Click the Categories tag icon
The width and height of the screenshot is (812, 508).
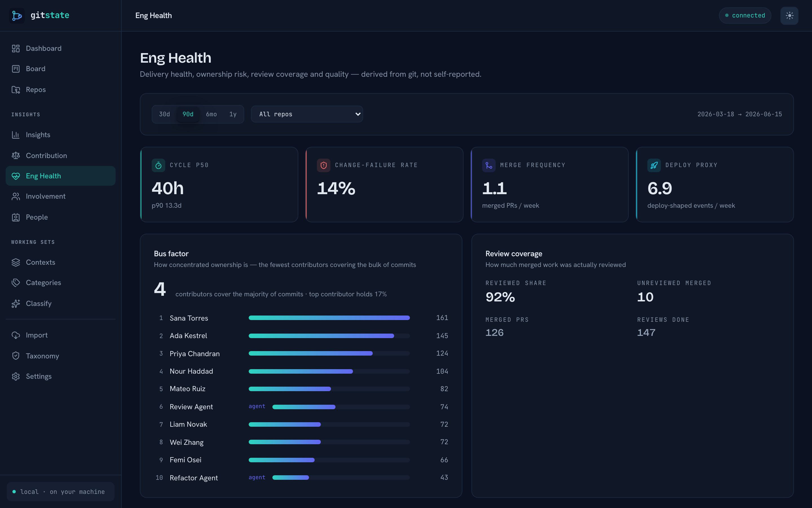[x=16, y=283]
